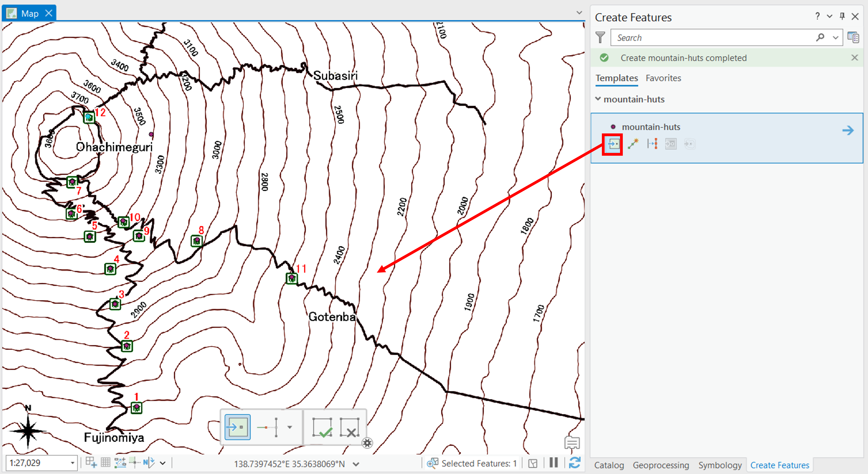Toggle snapping in the status bar

(x=120, y=463)
